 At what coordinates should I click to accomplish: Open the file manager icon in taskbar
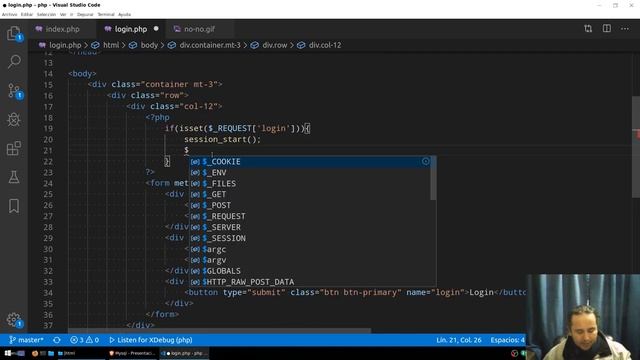coord(51,353)
